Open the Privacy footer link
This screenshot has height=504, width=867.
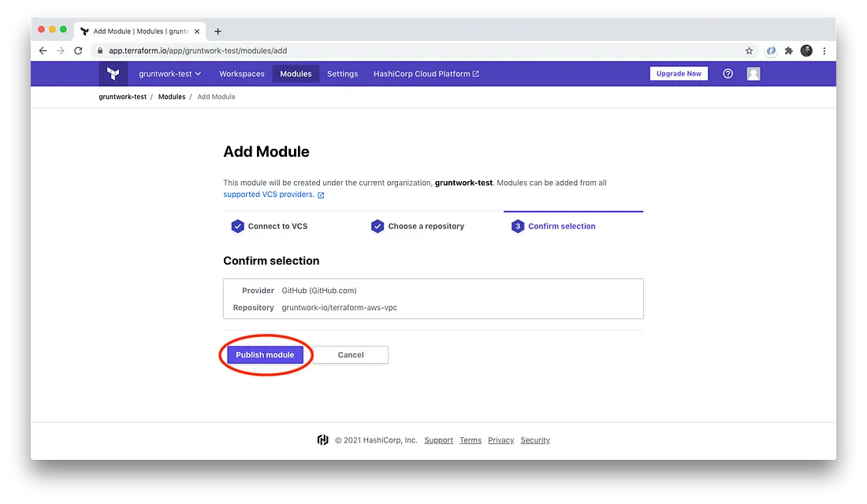point(501,440)
